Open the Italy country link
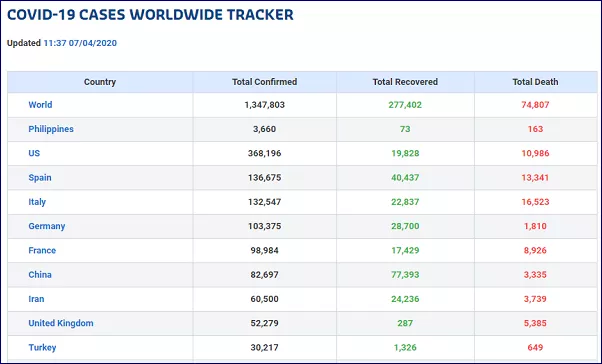The width and height of the screenshot is (602, 364). pyautogui.click(x=37, y=202)
